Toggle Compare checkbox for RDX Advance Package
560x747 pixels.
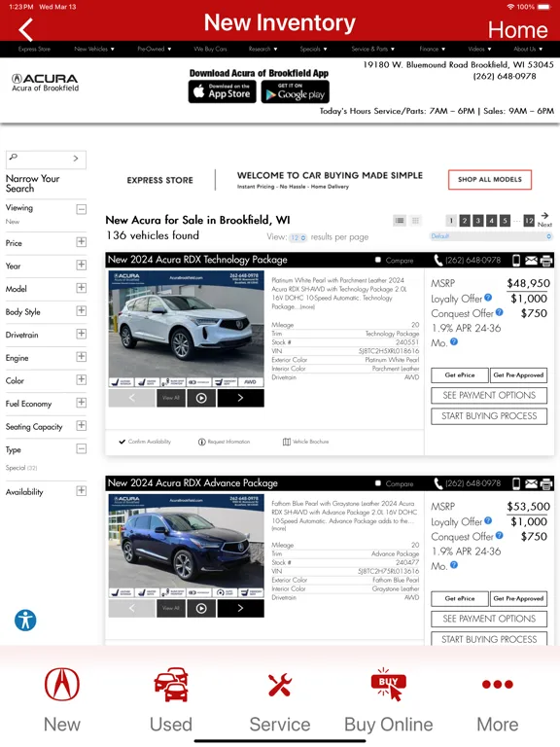point(377,483)
